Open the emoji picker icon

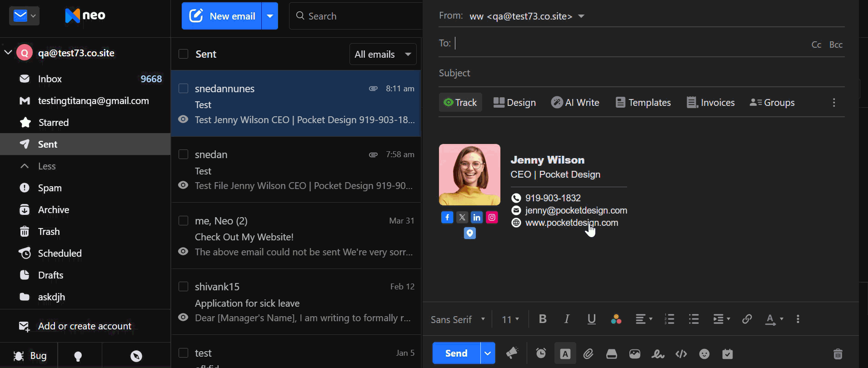704,353
